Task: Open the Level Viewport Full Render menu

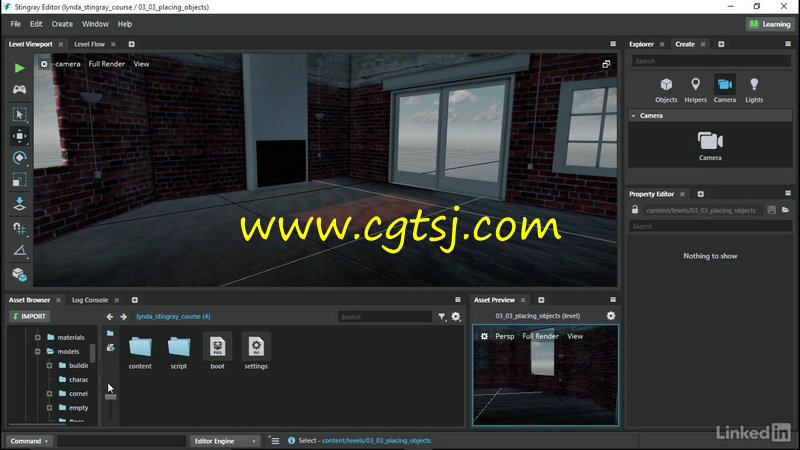Action: (107, 64)
